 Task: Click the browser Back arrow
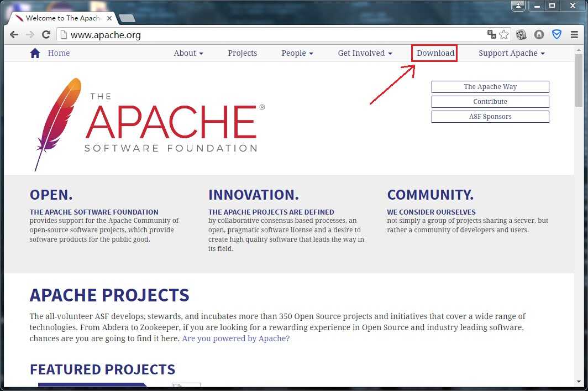point(14,35)
